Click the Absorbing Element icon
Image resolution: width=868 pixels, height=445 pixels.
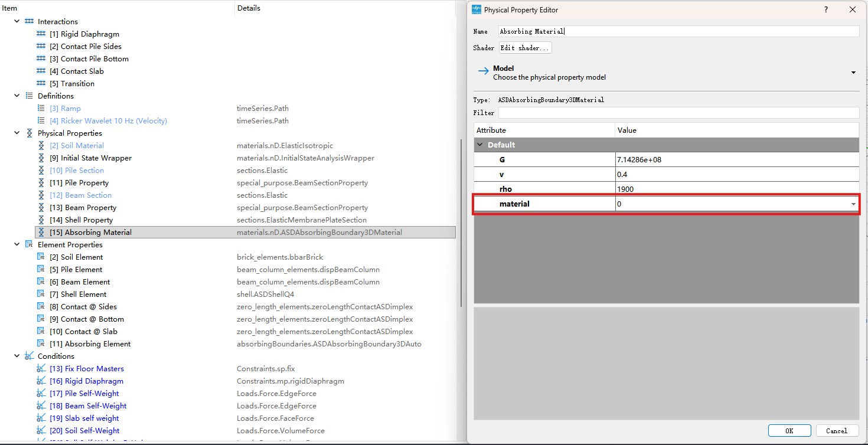click(41, 344)
